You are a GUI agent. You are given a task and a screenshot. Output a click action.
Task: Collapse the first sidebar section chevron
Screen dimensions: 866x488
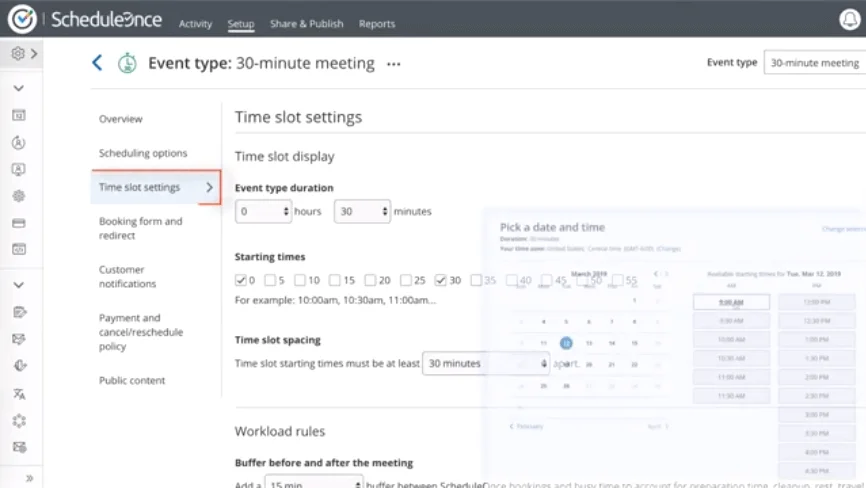[19, 88]
